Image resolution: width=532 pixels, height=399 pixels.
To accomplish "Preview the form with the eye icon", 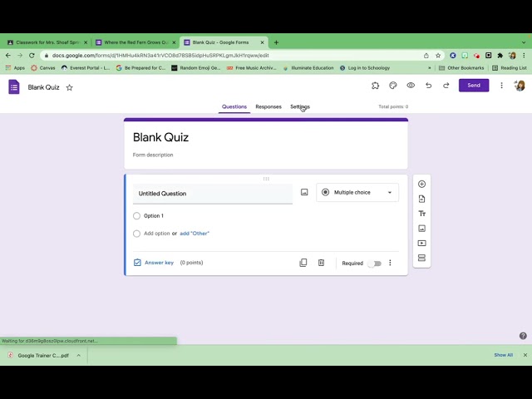I will 411,86.
